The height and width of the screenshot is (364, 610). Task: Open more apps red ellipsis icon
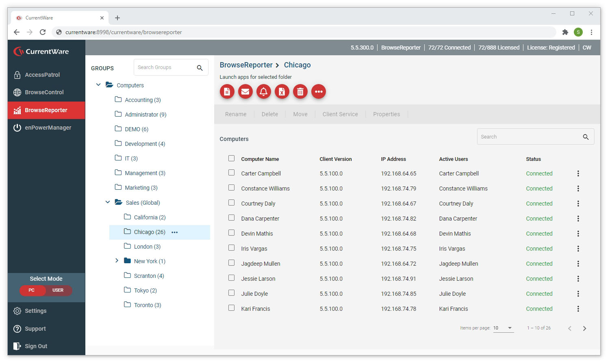(319, 91)
